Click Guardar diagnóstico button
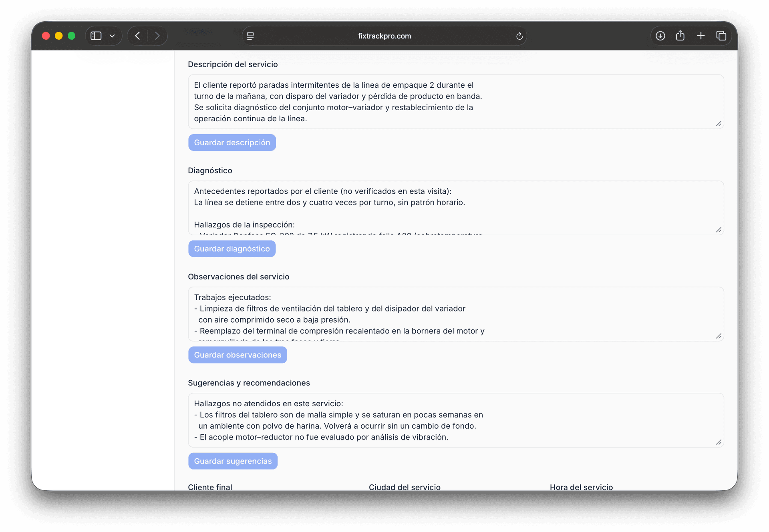 point(232,249)
